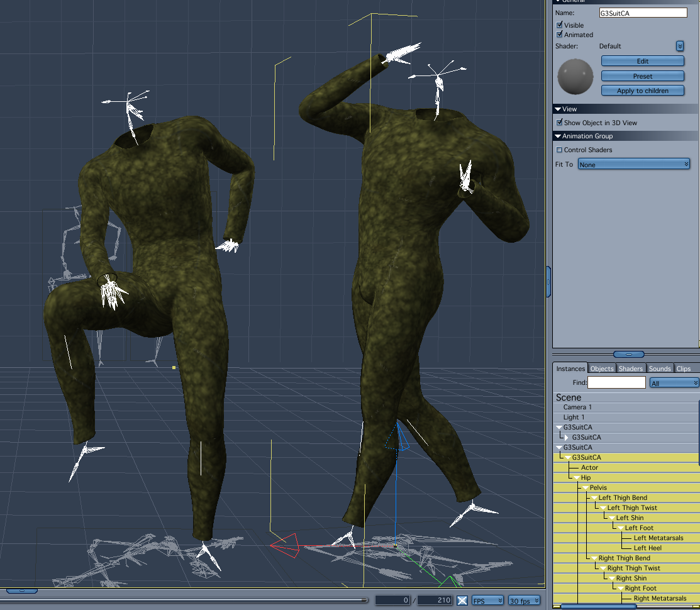Image resolution: width=700 pixels, height=610 pixels.
Task: Collapse the Right Thigh Bend node
Action: [x=594, y=558]
